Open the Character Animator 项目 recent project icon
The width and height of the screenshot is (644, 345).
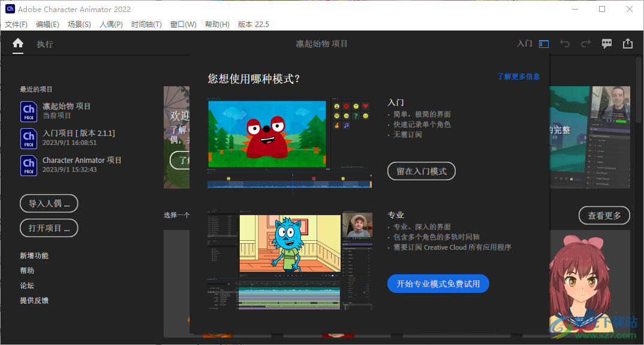(28, 165)
